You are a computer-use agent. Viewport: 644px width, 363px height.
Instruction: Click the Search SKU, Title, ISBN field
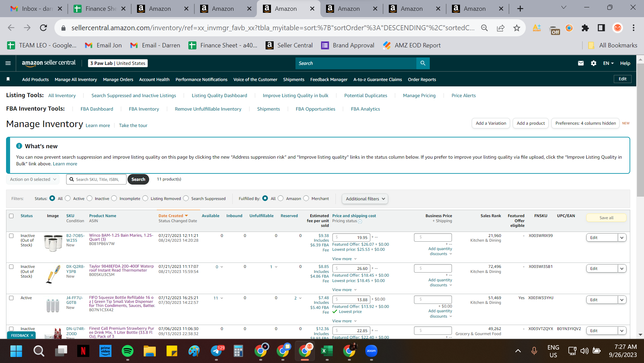(96, 179)
